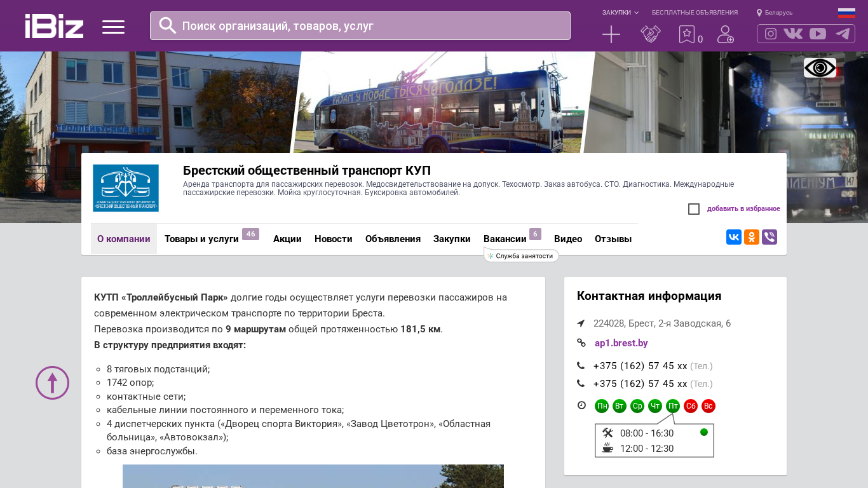Open the 'Товары и услуги' tab
This screenshot has width=868, height=488.
(x=201, y=239)
